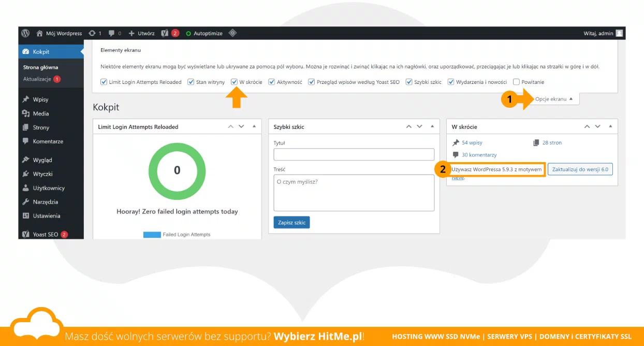644x346 pixels.
Task: Open the 28 stron link
Action: point(552,142)
